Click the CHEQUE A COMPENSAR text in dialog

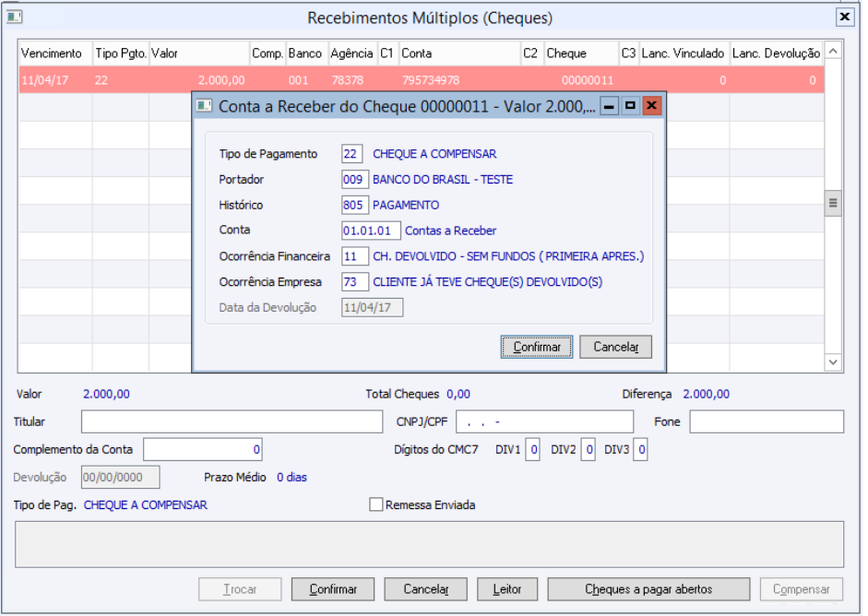pyautogui.click(x=434, y=154)
